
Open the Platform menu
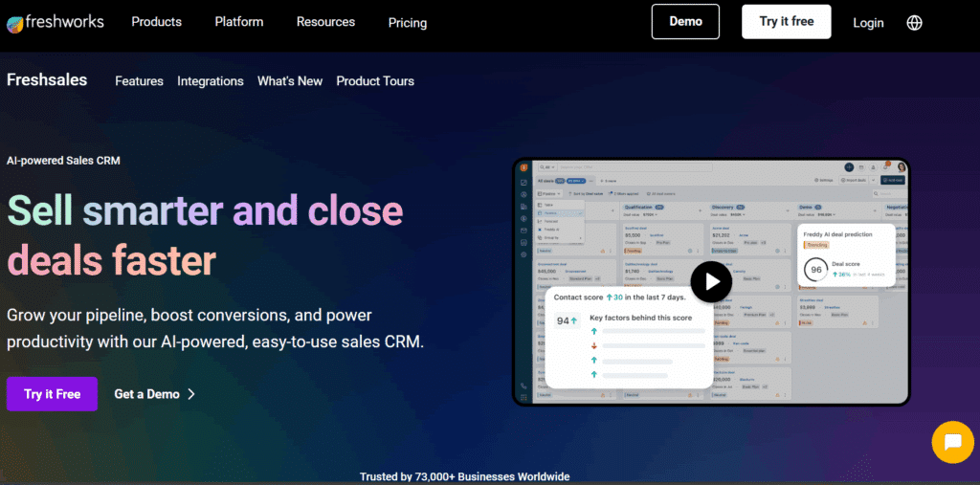pos(238,22)
